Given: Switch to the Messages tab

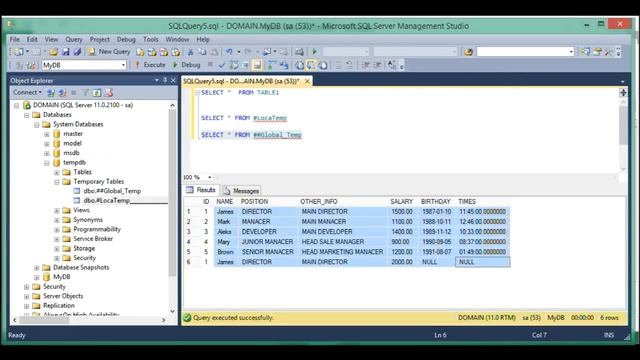Looking at the screenshot, I should [x=241, y=191].
